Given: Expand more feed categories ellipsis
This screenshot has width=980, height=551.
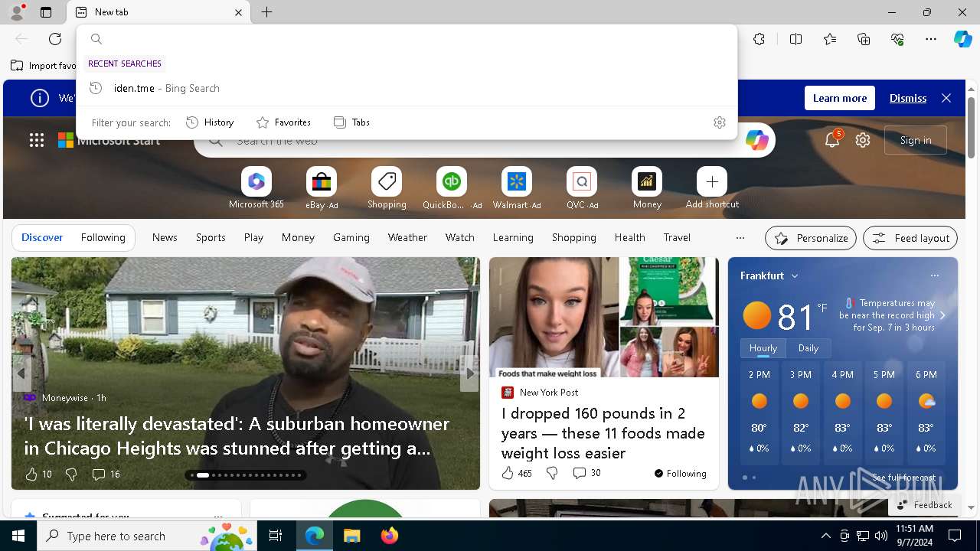Looking at the screenshot, I should (740, 237).
